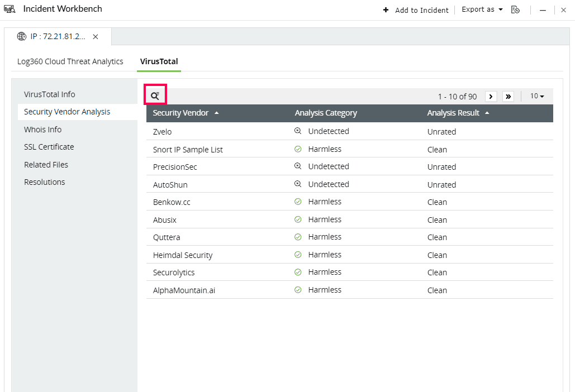Viewport: 575px width, 392px height.
Task: Click the green Harmless icon beside Abusix
Action: point(298,219)
